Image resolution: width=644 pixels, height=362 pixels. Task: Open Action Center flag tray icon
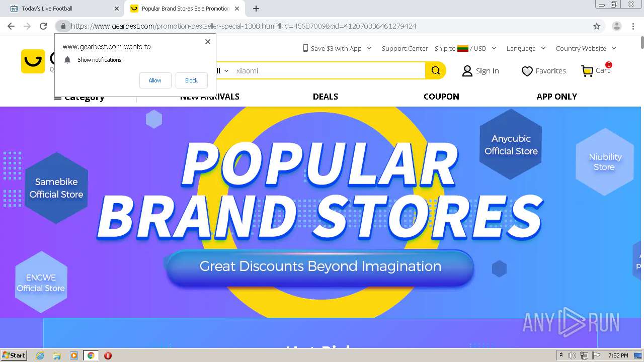coord(596,355)
